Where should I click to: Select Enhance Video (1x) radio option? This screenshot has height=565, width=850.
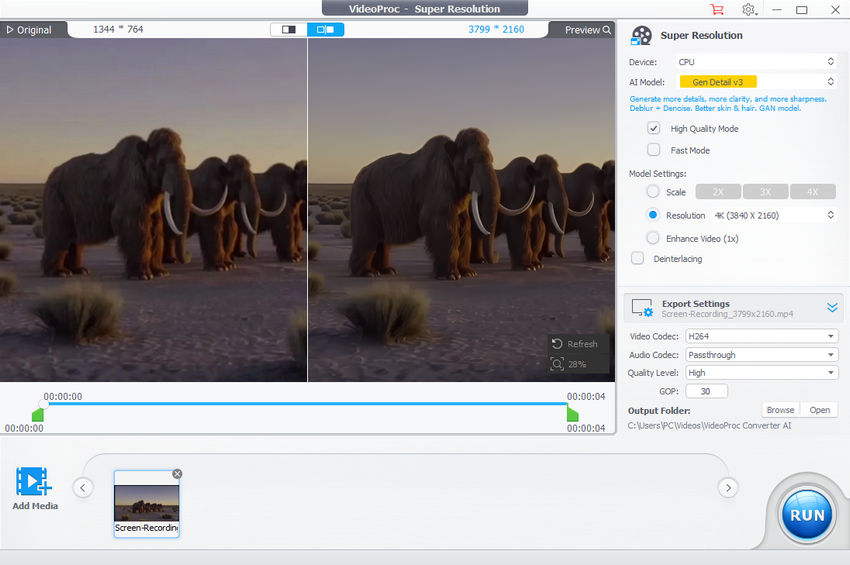[x=653, y=238]
